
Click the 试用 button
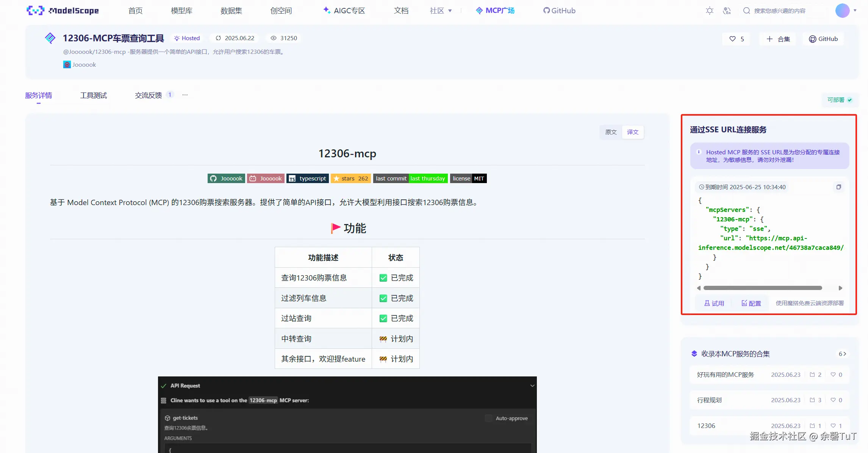point(714,303)
